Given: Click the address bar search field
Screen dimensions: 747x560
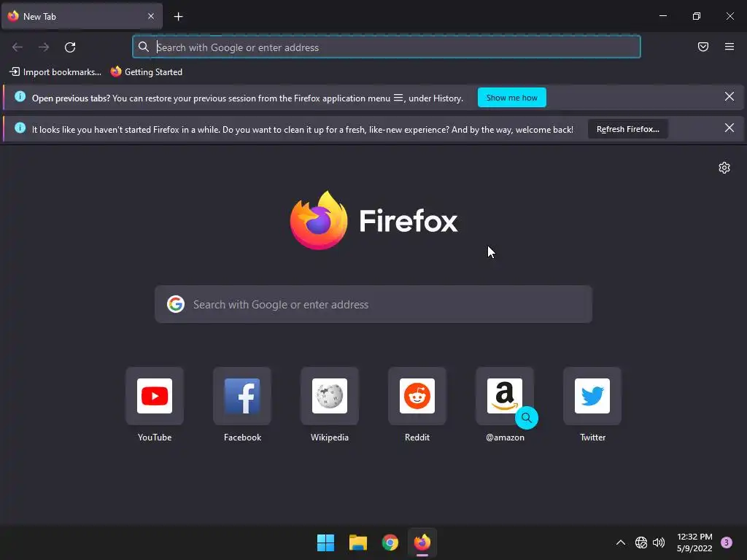Looking at the screenshot, I should 387,47.
